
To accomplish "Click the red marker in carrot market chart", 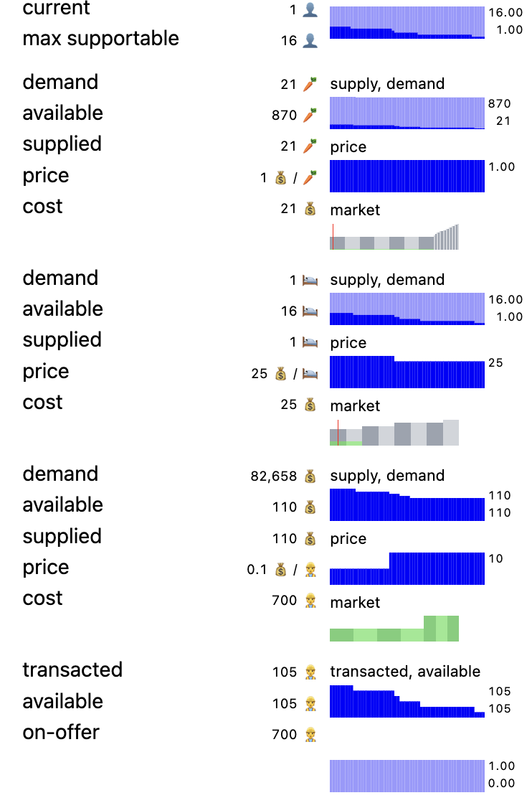I will coord(333,237).
